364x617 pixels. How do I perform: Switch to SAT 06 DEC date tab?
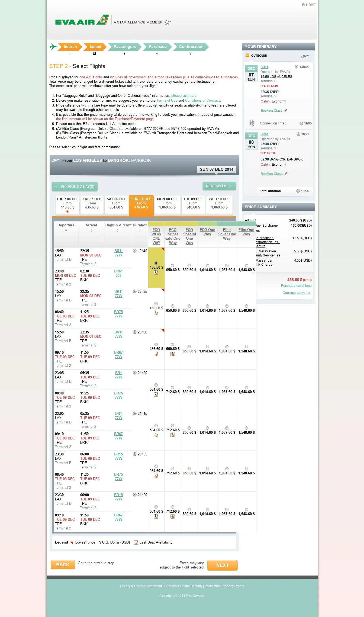[116, 205]
